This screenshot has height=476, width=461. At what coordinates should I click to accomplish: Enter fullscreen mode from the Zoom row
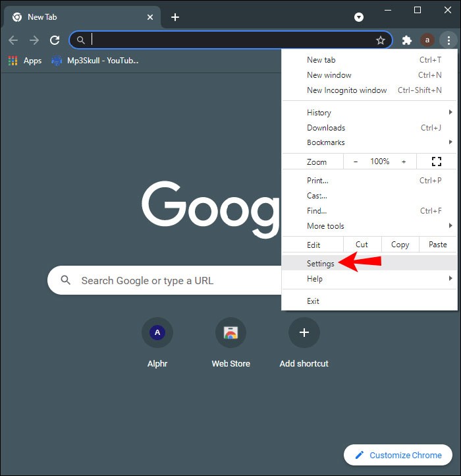pos(436,162)
